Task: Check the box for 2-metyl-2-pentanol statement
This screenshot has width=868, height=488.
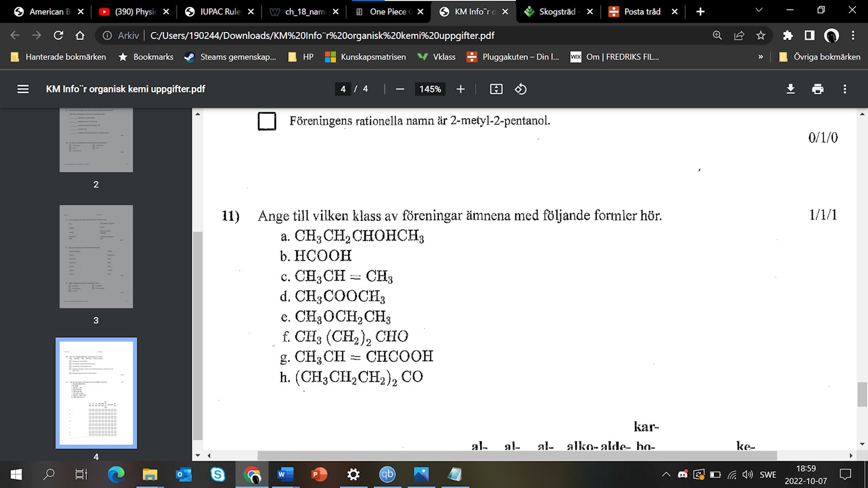Action: click(x=267, y=121)
